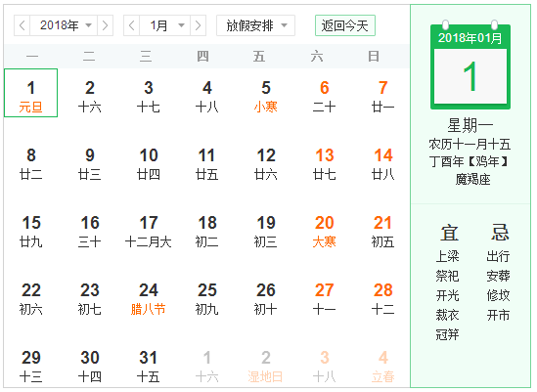This screenshot has width=537, height=392.
Task: Go to previous month arrow
Action: click(131, 25)
